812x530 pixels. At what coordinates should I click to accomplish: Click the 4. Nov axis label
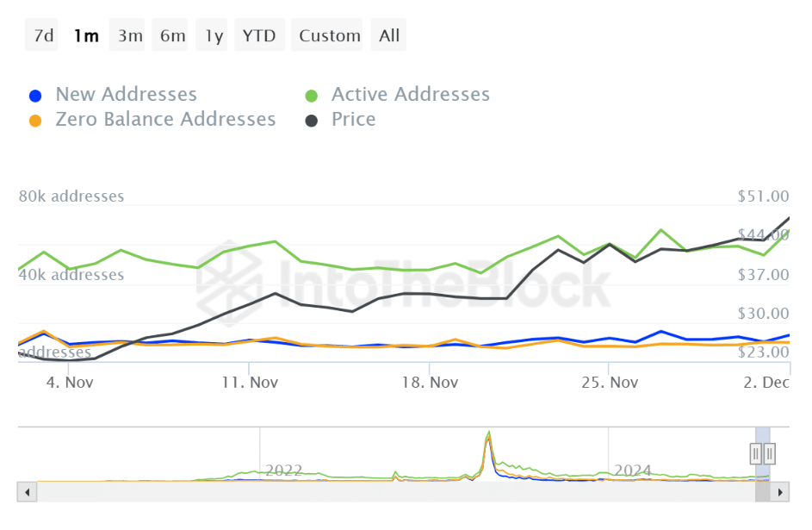pyautogui.click(x=70, y=383)
